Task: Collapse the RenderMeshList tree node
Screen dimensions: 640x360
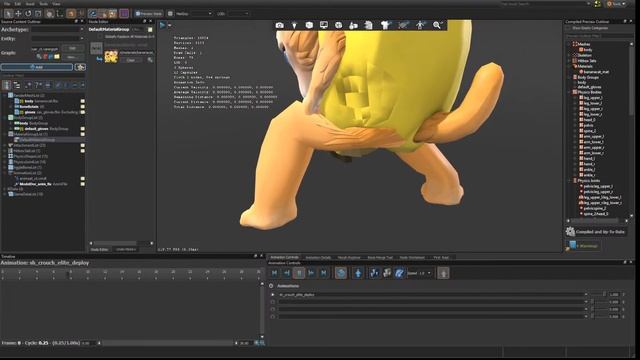Action: pyautogui.click(x=5, y=96)
